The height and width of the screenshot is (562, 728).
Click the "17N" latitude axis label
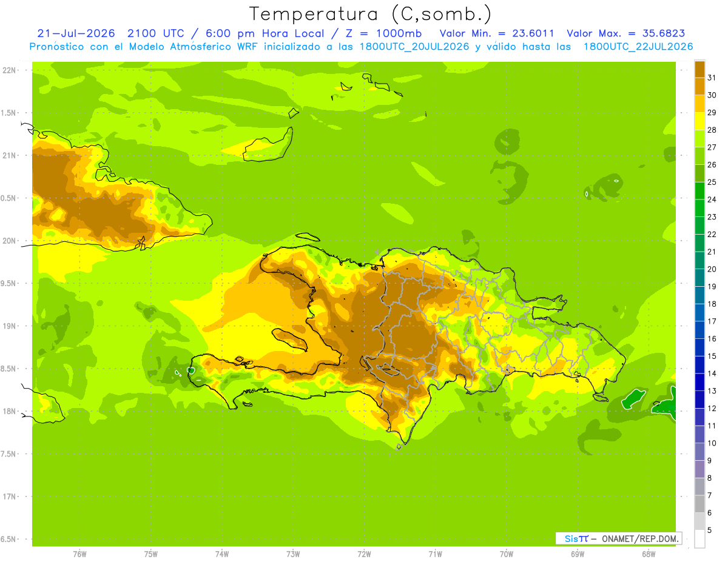click(x=9, y=497)
